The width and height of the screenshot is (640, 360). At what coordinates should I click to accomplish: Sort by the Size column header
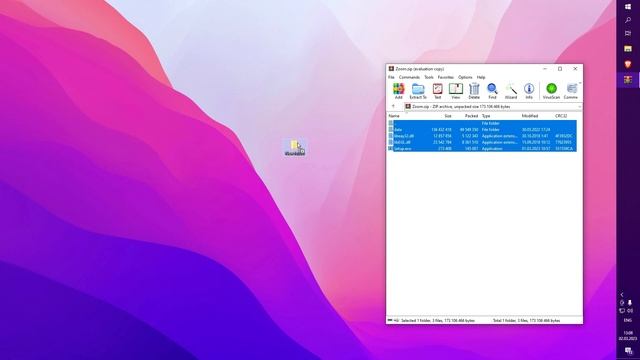447,116
